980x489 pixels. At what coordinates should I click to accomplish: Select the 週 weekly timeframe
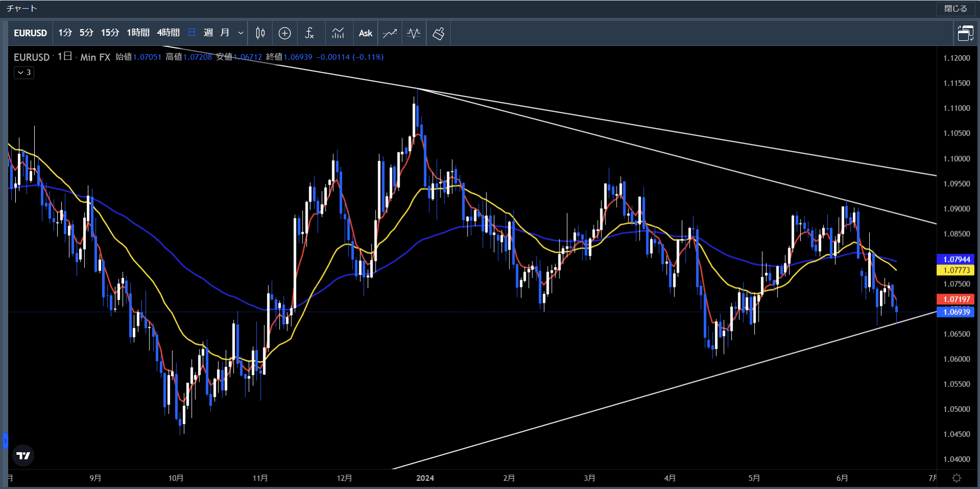click(208, 33)
